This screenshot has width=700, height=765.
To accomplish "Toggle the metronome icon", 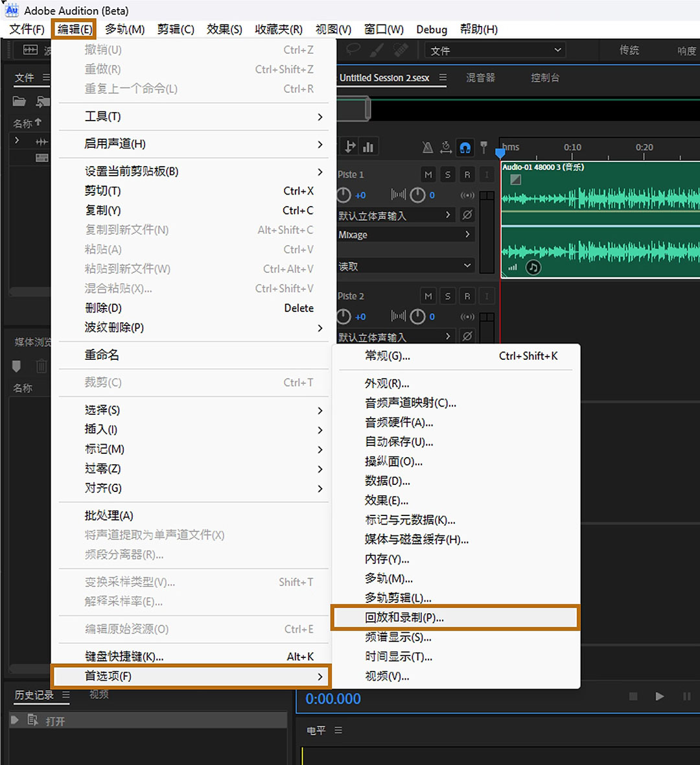I will point(428,147).
